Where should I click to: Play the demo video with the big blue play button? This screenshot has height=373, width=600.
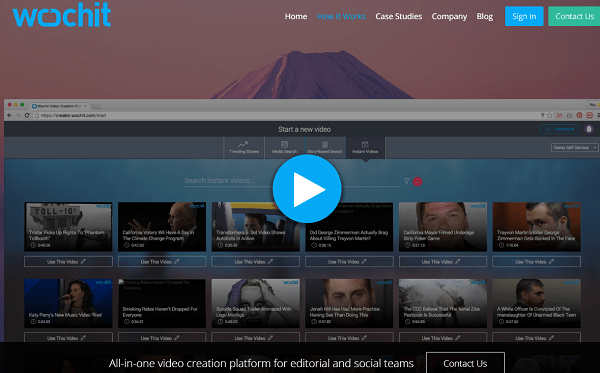pyautogui.click(x=307, y=189)
